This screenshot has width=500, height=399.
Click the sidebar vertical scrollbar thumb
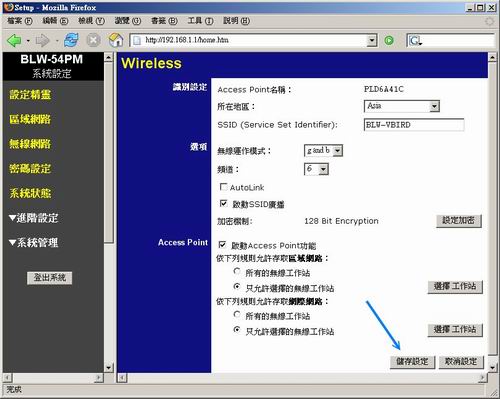pos(109,152)
